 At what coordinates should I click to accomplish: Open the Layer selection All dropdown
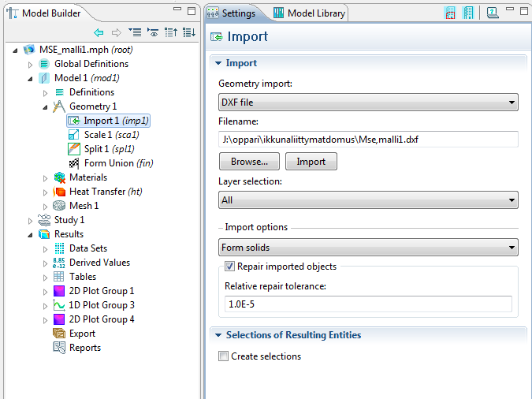tap(368, 200)
